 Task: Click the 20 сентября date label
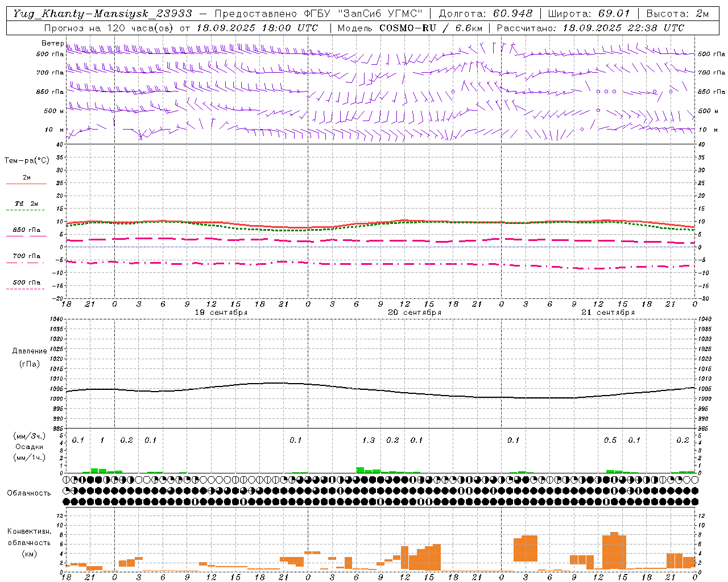click(415, 313)
